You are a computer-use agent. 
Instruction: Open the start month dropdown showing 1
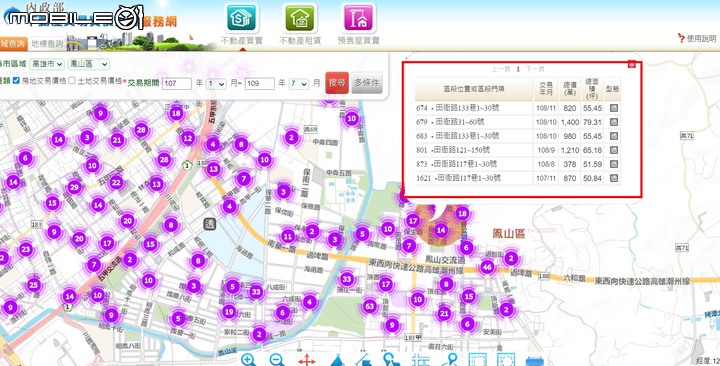coord(216,84)
